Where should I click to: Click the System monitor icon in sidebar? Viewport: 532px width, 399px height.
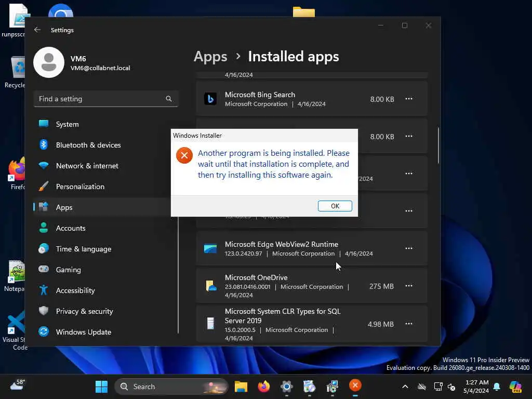click(44, 124)
